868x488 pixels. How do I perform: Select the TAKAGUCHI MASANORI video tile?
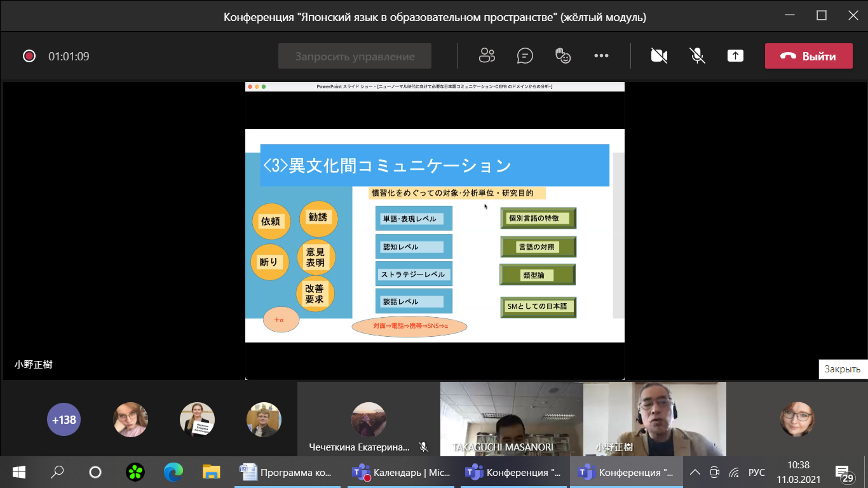(512, 418)
